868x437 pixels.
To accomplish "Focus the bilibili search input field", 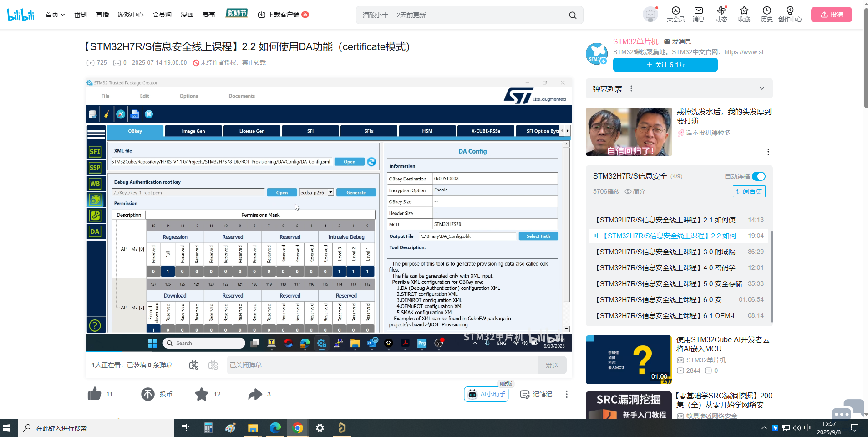I will [462, 15].
